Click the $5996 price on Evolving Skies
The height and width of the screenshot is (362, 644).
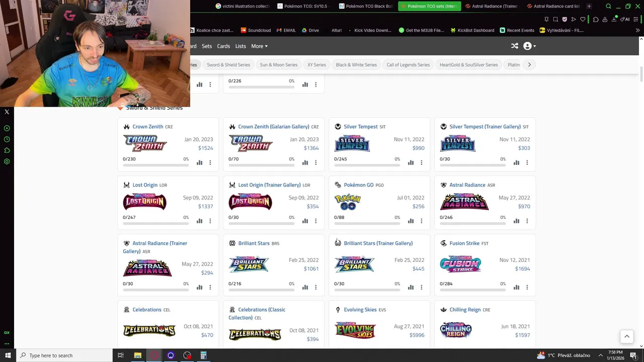(417, 335)
